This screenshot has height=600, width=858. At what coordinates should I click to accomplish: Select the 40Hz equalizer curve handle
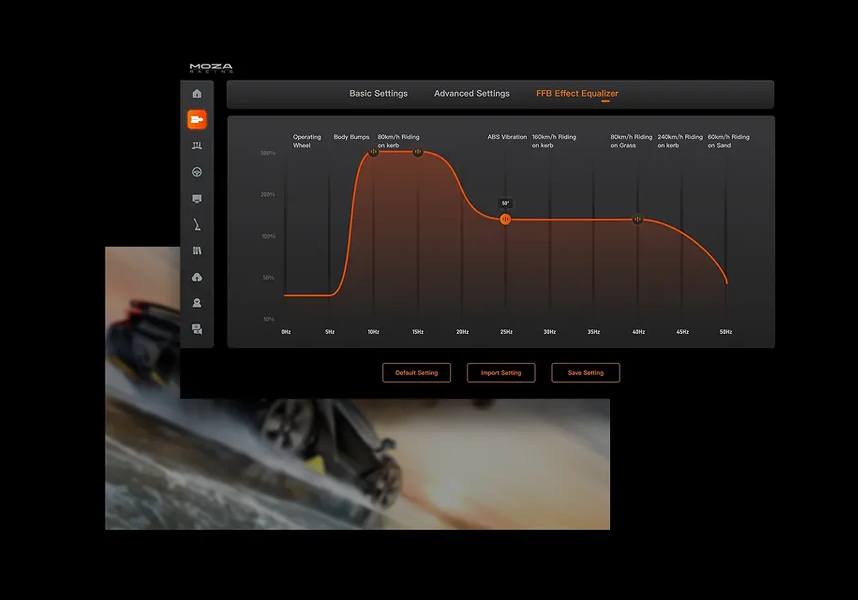click(x=638, y=219)
